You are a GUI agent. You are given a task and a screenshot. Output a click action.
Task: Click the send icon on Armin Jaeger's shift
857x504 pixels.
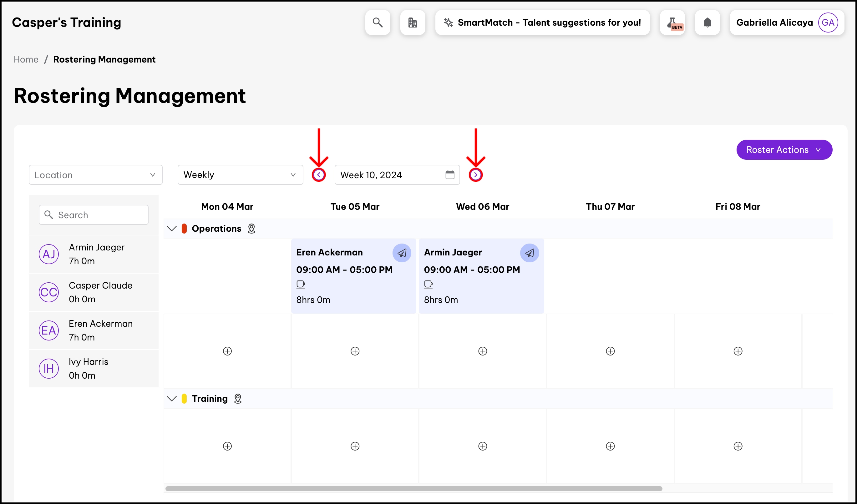point(529,253)
